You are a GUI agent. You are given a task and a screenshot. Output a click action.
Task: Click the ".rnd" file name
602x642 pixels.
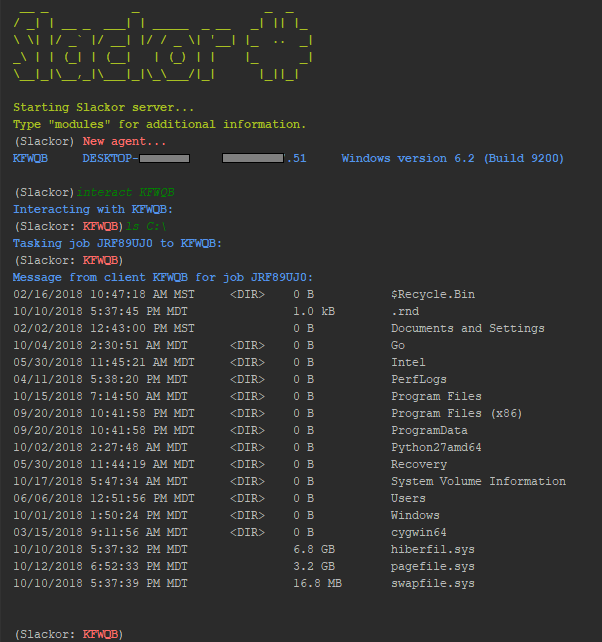(405, 312)
